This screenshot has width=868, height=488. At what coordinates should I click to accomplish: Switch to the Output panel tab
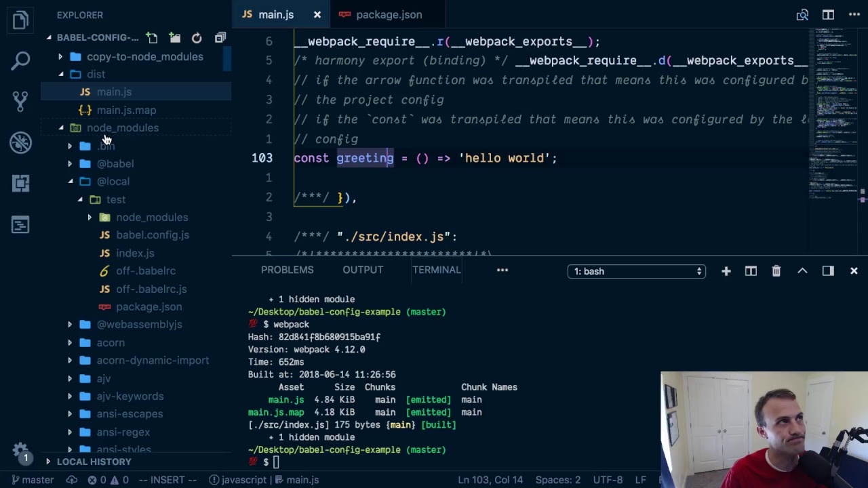tap(363, 270)
